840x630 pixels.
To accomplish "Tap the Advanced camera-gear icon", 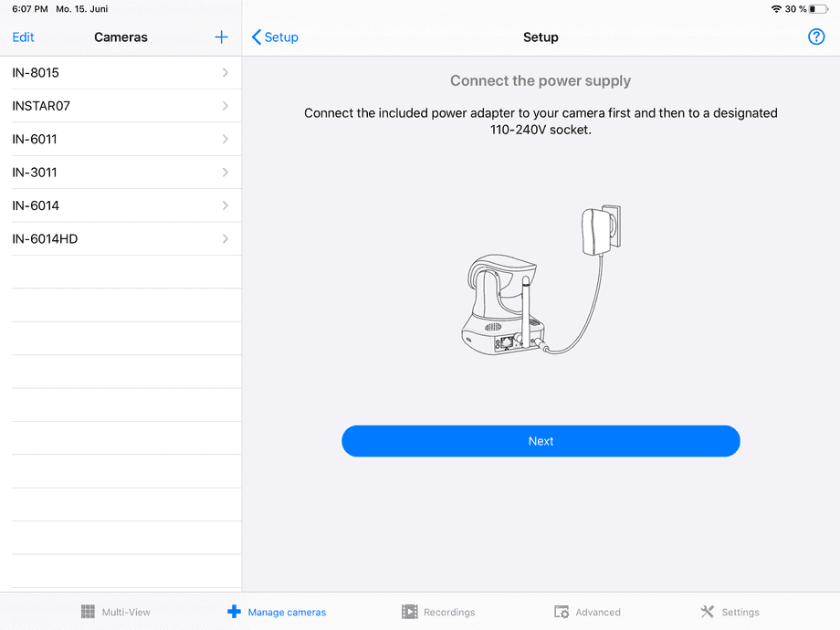I will pos(562,612).
